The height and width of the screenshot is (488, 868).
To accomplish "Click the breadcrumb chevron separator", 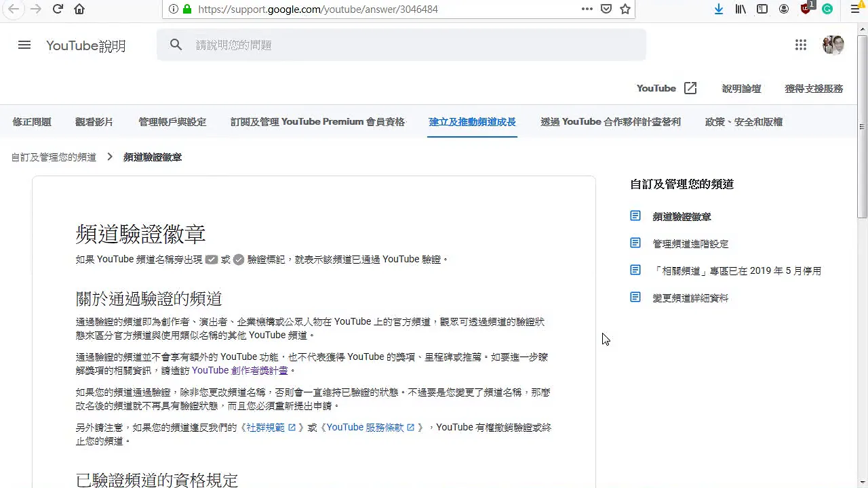I will click(110, 157).
